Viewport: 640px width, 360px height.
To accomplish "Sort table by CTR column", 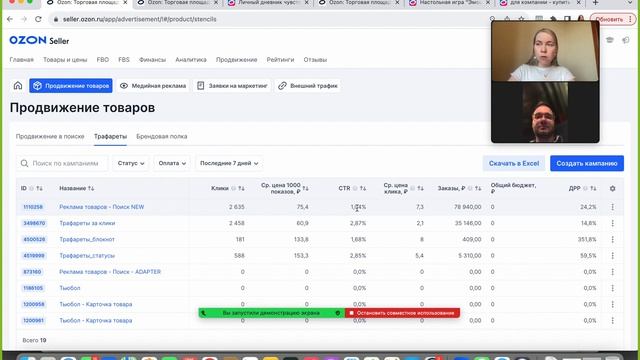I will [363, 188].
